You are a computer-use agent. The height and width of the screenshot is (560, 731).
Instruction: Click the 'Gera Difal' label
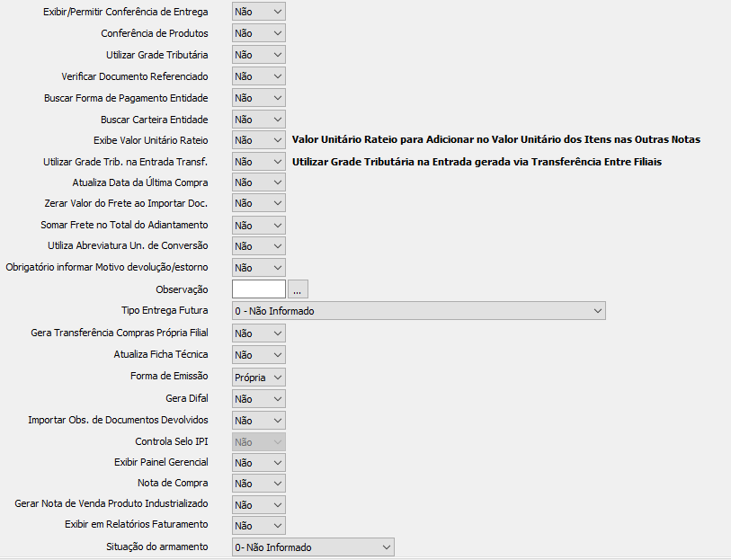tap(187, 398)
